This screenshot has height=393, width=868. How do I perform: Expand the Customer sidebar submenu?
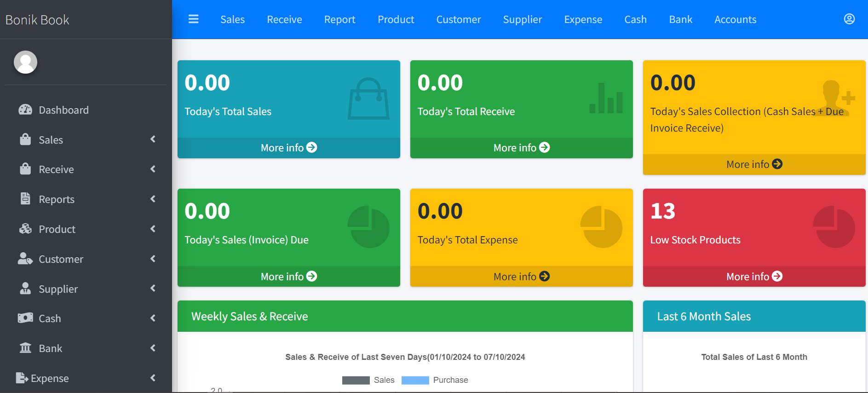click(x=86, y=259)
